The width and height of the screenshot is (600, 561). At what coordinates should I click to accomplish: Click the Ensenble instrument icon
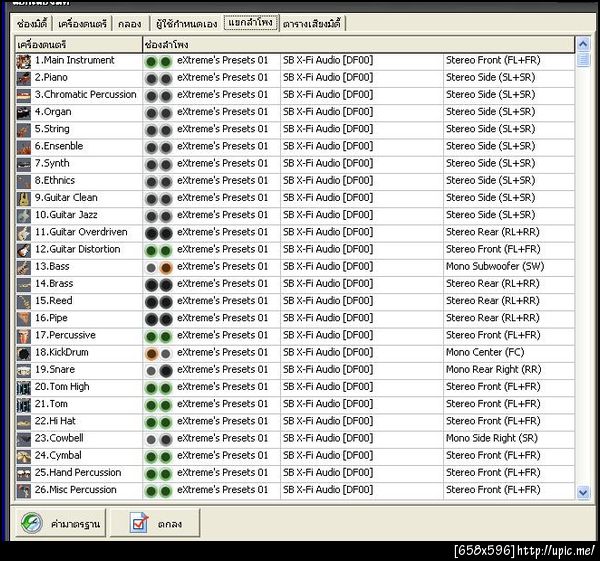24,147
